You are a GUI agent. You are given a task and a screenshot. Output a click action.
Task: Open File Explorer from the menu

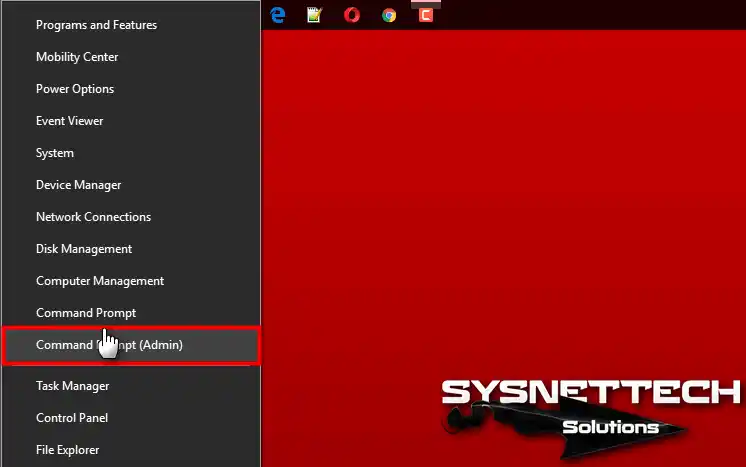(131, 450)
